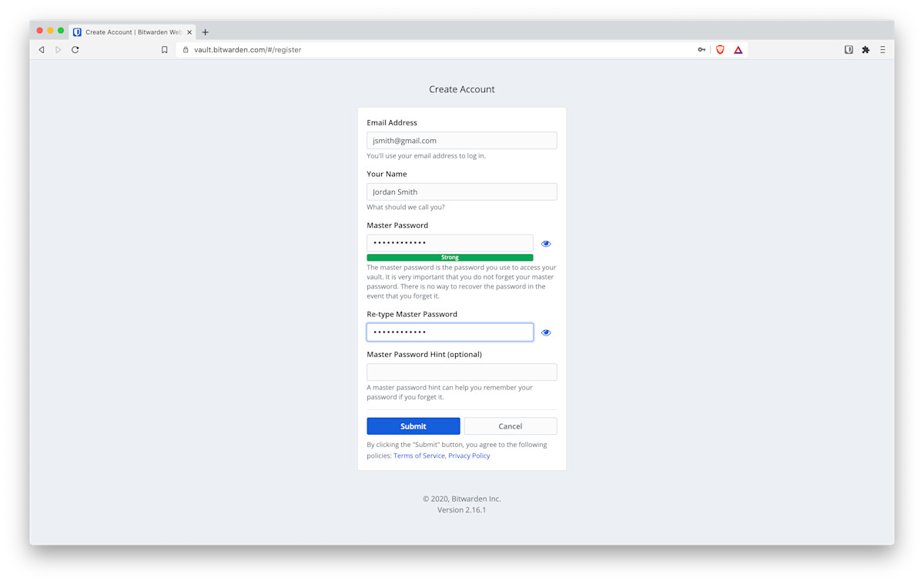924x584 pixels.
Task: Open a new browser tab
Action: click(x=206, y=32)
